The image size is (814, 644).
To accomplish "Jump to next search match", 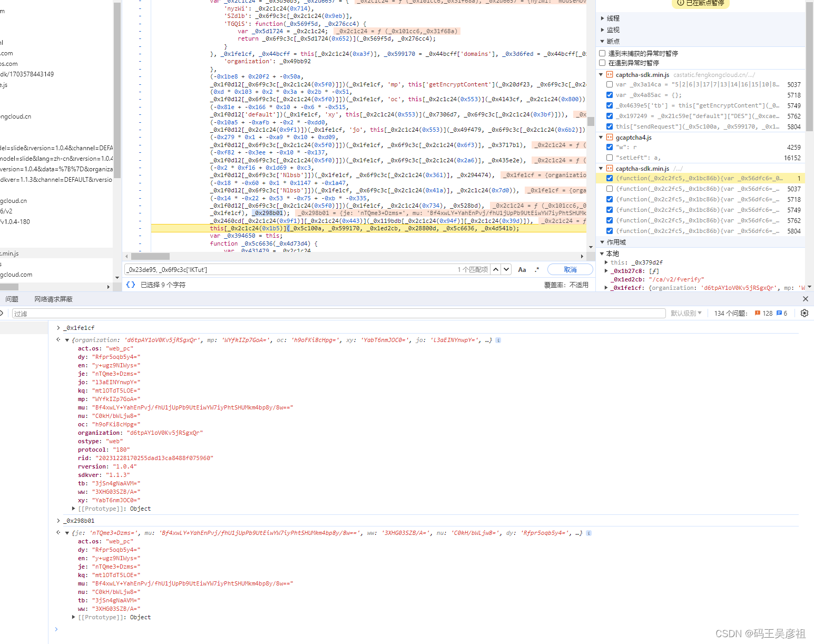I will click(506, 269).
